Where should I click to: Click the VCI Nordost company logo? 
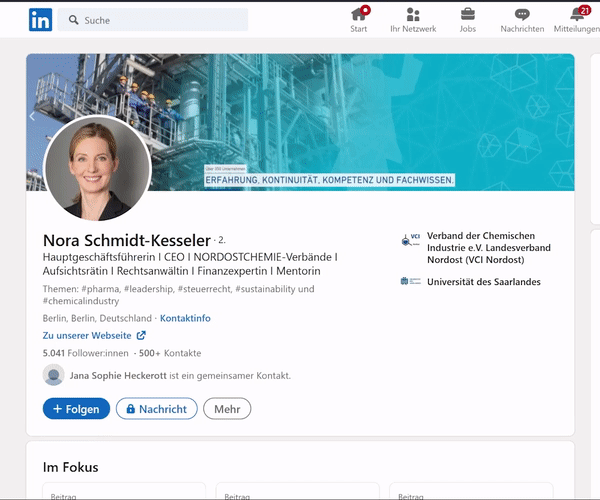click(411, 240)
